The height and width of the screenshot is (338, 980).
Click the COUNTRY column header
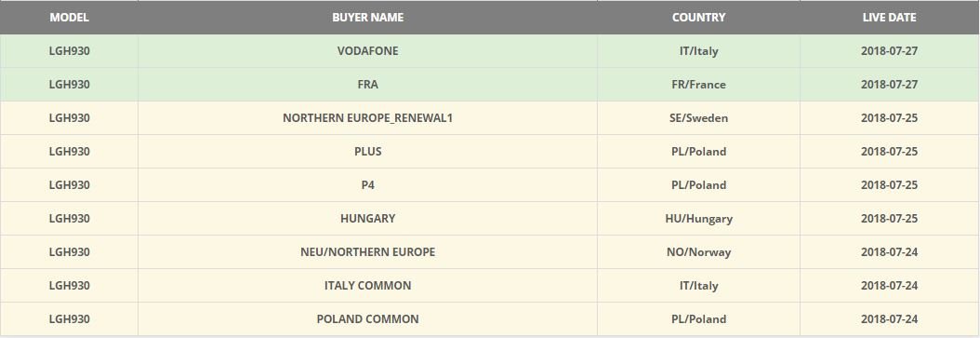(x=699, y=18)
